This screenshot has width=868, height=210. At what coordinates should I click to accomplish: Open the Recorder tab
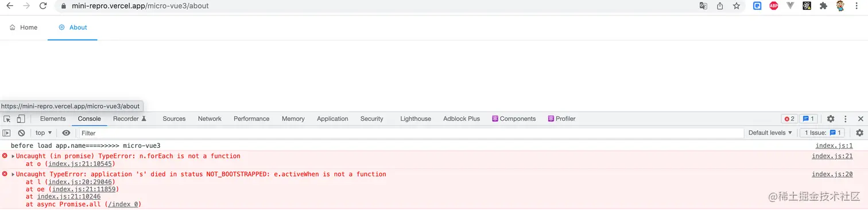click(130, 119)
